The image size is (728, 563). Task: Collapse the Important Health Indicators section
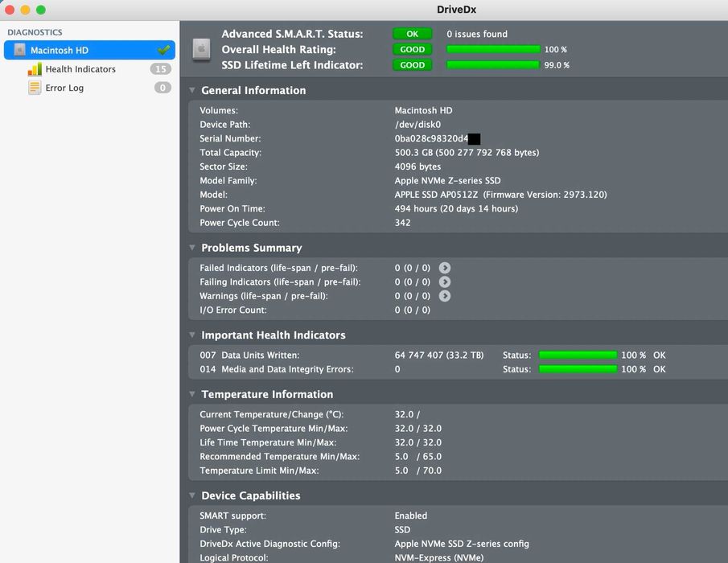(x=192, y=335)
